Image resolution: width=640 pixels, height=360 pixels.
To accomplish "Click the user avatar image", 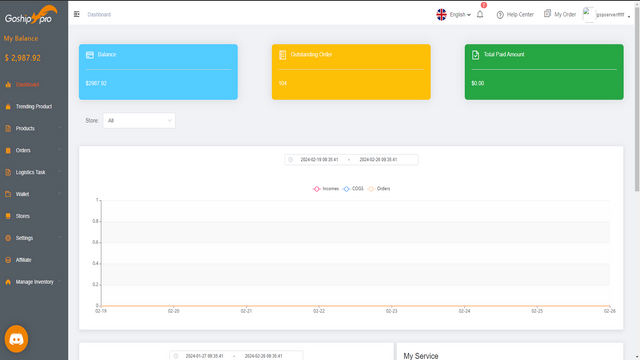I will (588, 15).
